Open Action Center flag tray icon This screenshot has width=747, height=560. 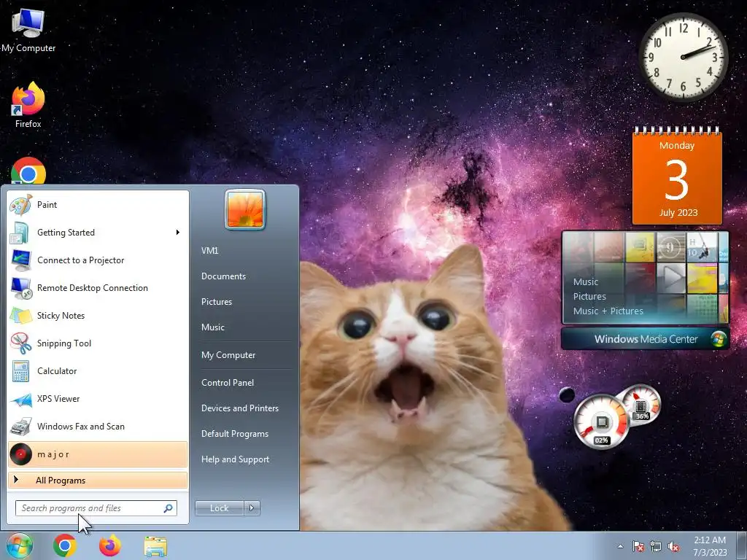point(638,546)
